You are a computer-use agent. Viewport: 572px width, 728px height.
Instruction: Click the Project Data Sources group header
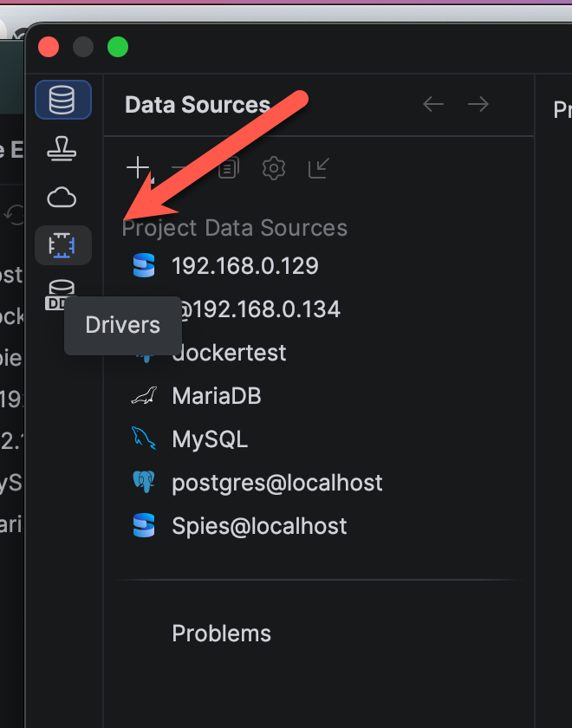pos(235,228)
